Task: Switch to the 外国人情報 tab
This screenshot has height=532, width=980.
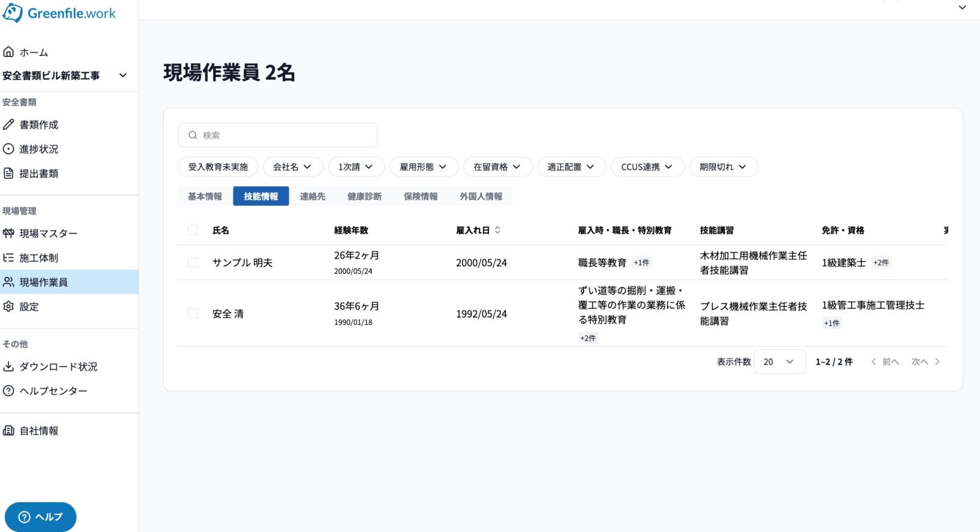Action: [x=481, y=196]
